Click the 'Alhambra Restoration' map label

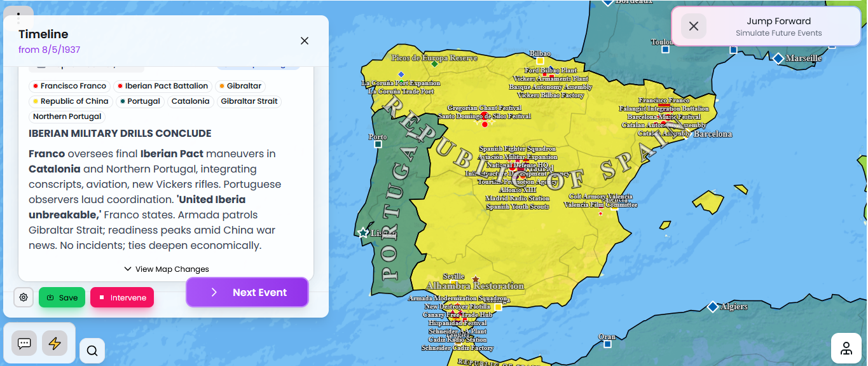click(475, 286)
